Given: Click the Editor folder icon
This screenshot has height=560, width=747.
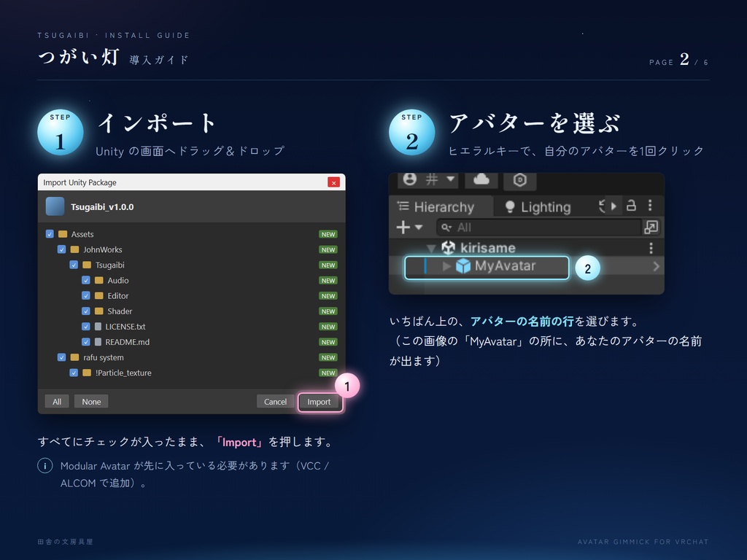Looking at the screenshot, I should pyautogui.click(x=99, y=295).
